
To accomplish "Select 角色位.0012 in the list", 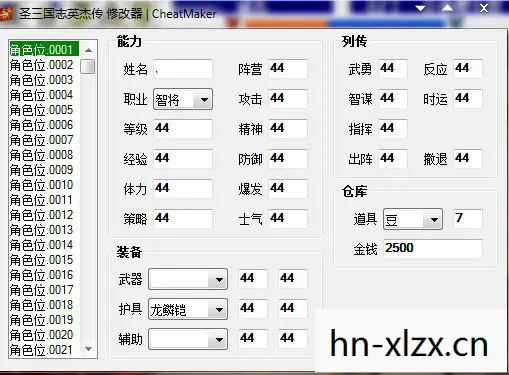I will [44, 215].
